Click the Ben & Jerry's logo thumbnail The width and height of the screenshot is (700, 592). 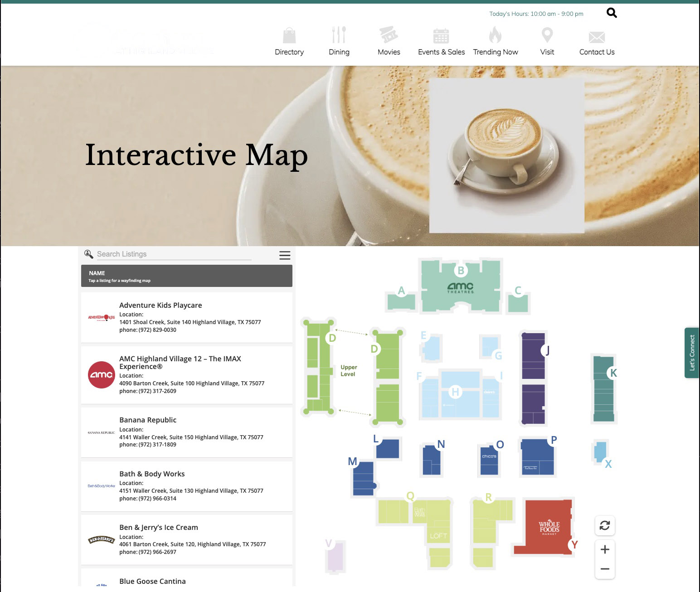pos(101,540)
